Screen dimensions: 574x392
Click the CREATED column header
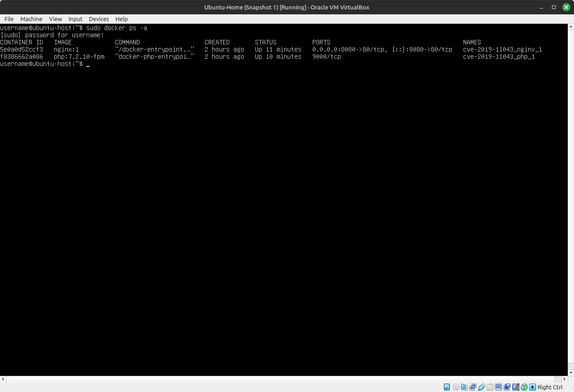(217, 42)
